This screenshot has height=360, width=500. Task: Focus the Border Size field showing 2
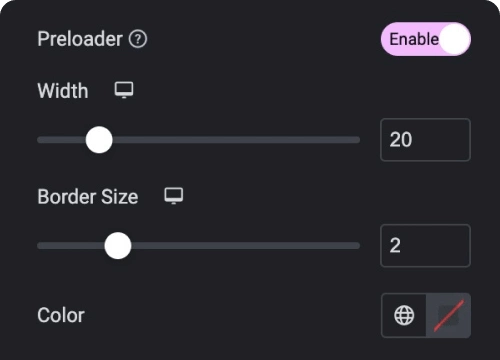[425, 246]
